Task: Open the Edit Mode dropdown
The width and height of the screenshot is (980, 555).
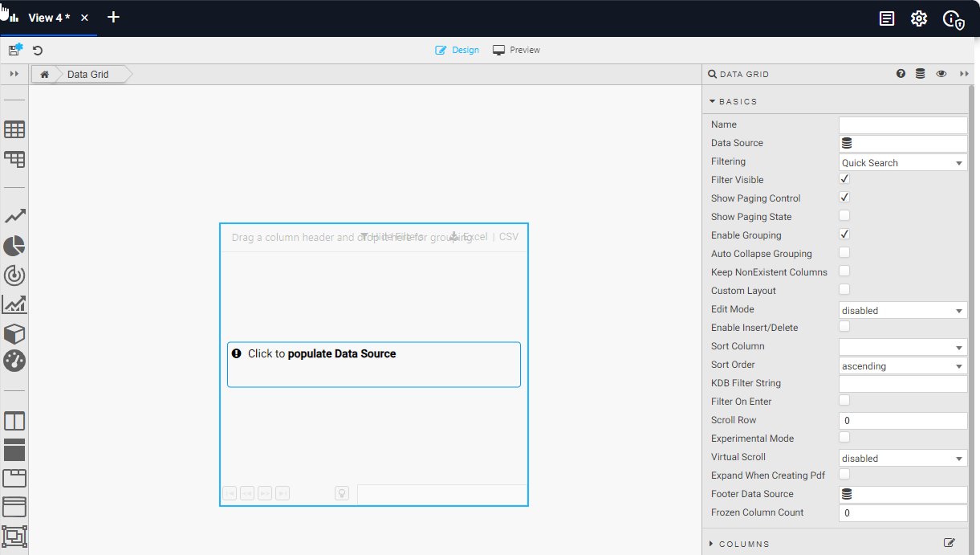Action: [903, 310]
